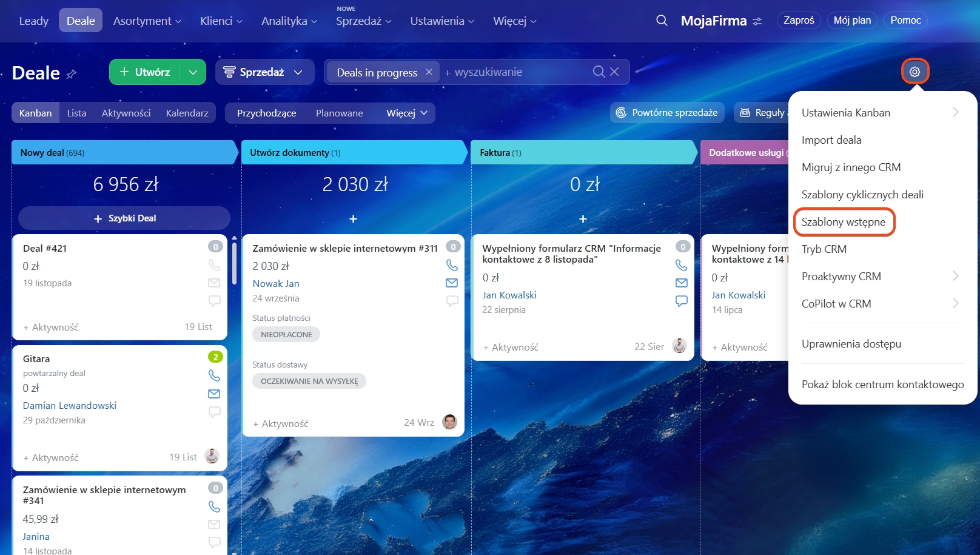This screenshot has width=980, height=555.
Task: Clear the search field with X
Action: 614,72
